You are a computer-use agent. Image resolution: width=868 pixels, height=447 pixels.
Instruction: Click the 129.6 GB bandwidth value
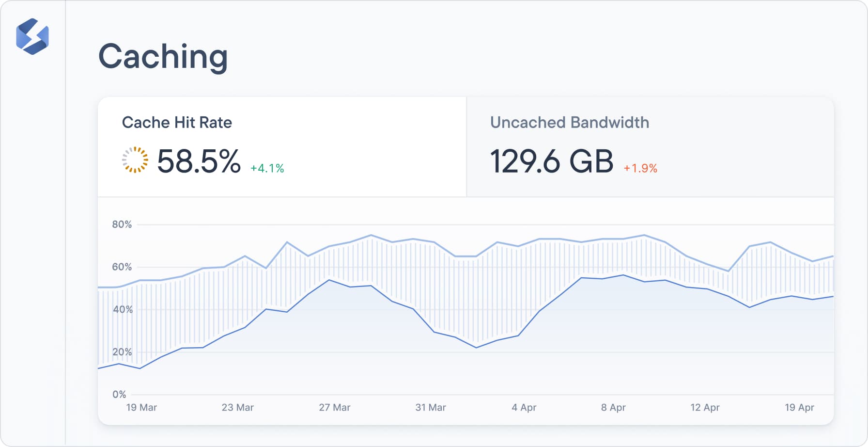pyautogui.click(x=552, y=161)
